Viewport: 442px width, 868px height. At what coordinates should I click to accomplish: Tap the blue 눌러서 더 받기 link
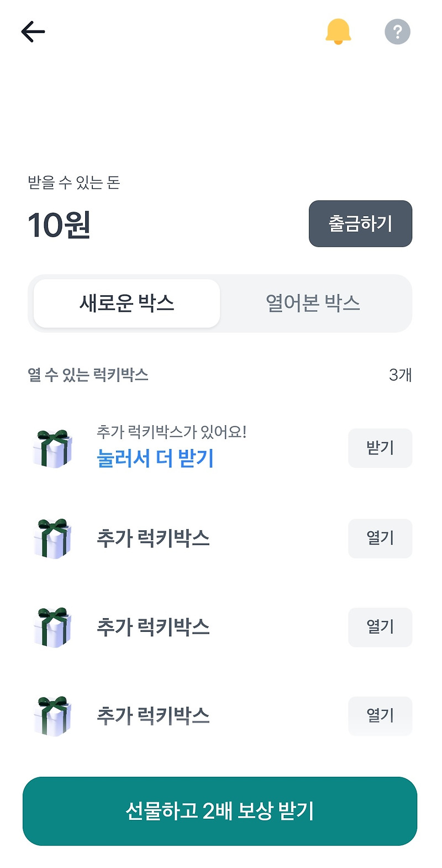[155, 458]
